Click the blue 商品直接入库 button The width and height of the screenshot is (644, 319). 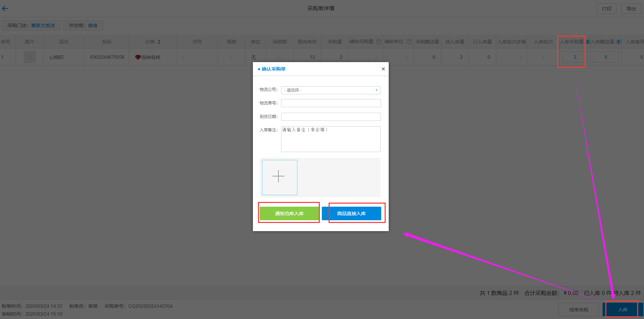click(351, 213)
